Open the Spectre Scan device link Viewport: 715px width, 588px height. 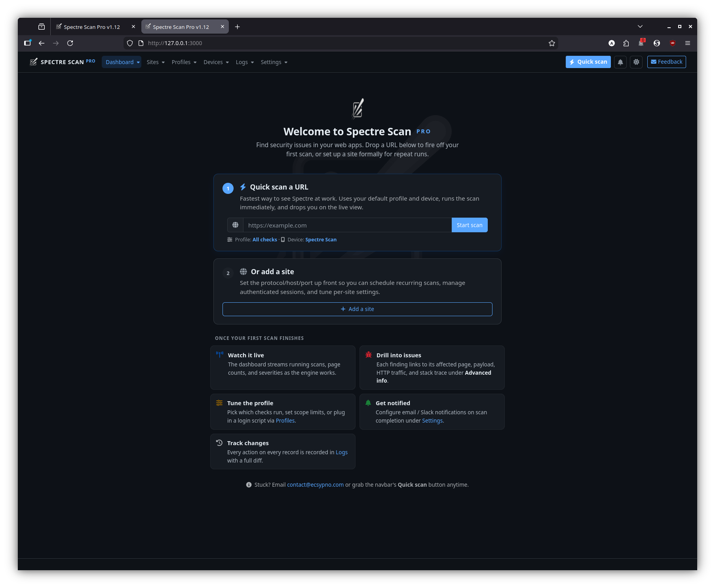click(321, 240)
